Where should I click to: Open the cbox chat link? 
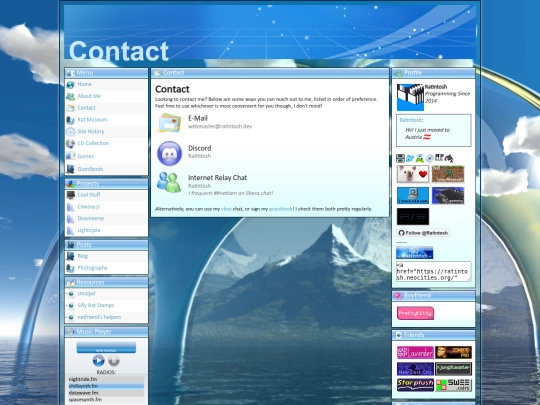click(x=226, y=209)
